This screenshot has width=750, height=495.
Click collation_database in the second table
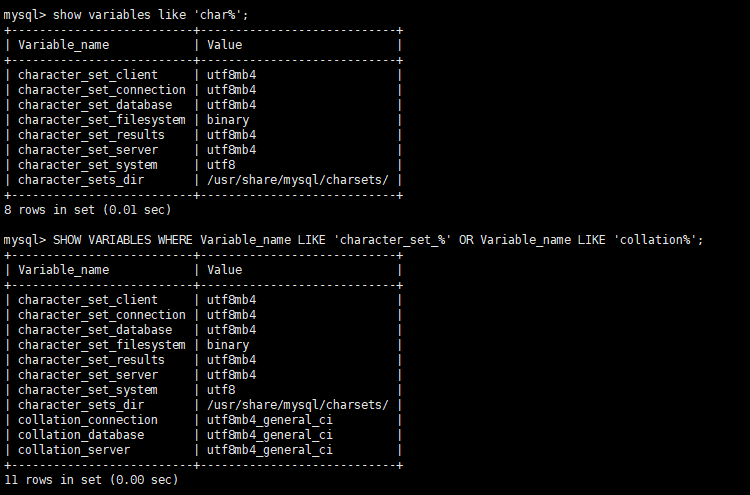81,435
